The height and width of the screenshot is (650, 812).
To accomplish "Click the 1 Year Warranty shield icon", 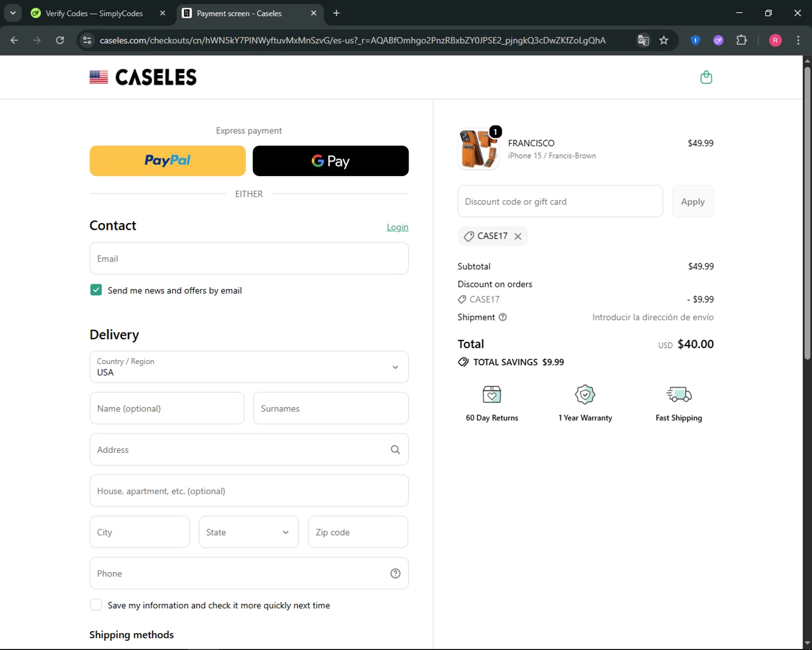I will tap(585, 394).
